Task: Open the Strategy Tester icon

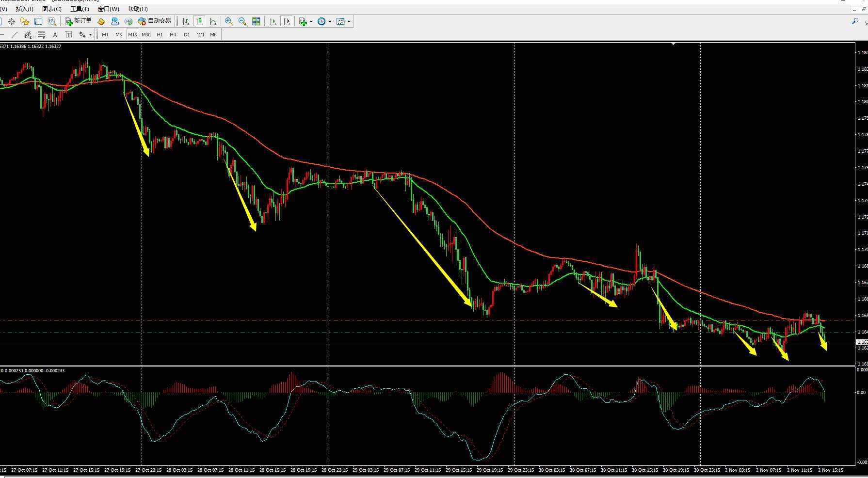Action: coord(52,21)
